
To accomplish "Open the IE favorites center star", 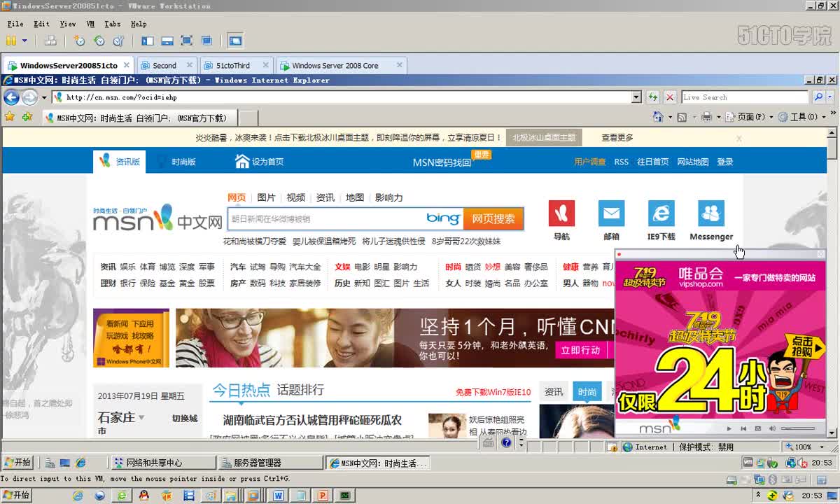I will pyautogui.click(x=10, y=117).
